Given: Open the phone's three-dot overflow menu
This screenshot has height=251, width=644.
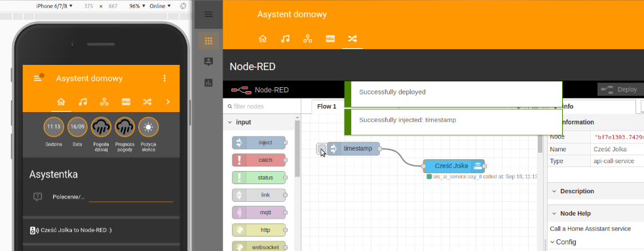Looking at the screenshot, I should pyautogui.click(x=164, y=78).
